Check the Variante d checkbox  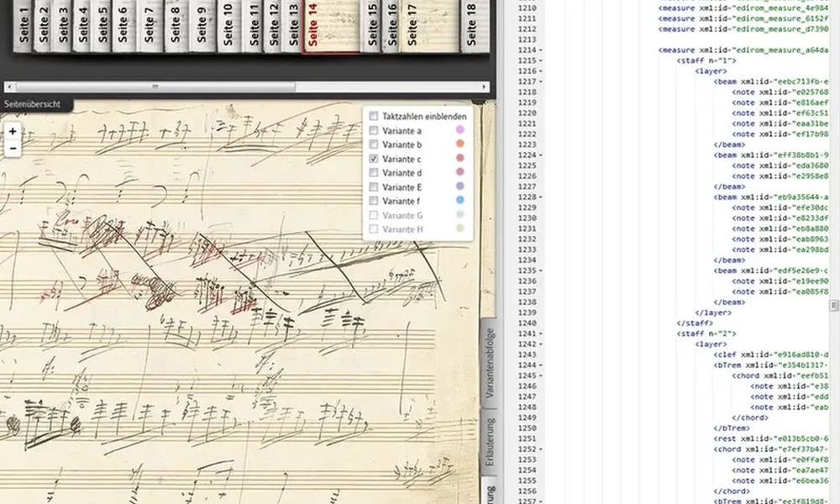click(374, 172)
